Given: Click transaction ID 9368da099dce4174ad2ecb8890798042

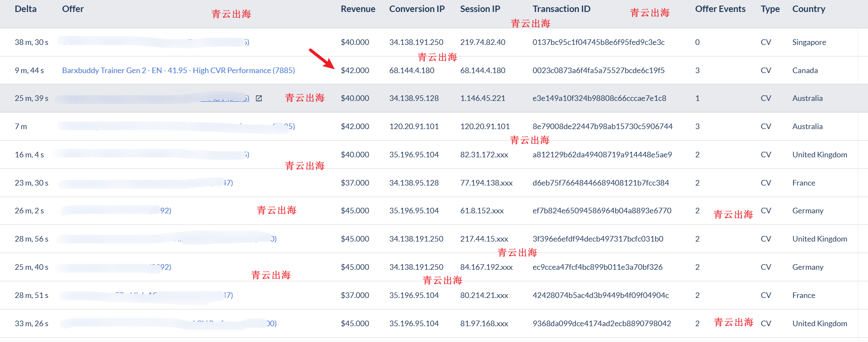Looking at the screenshot, I should click(602, 324).
